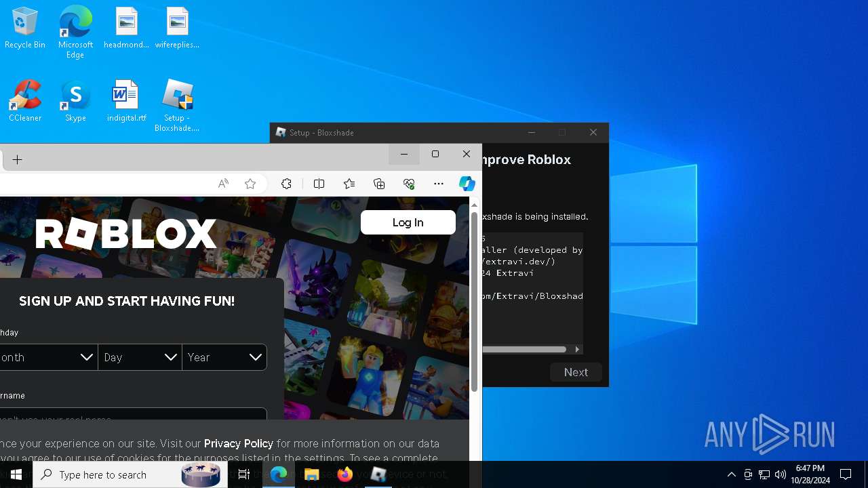Click horizontal scrollbar in Bloxshade setup log
Viewport: 868px width, 488px height.
click(524, 350)
